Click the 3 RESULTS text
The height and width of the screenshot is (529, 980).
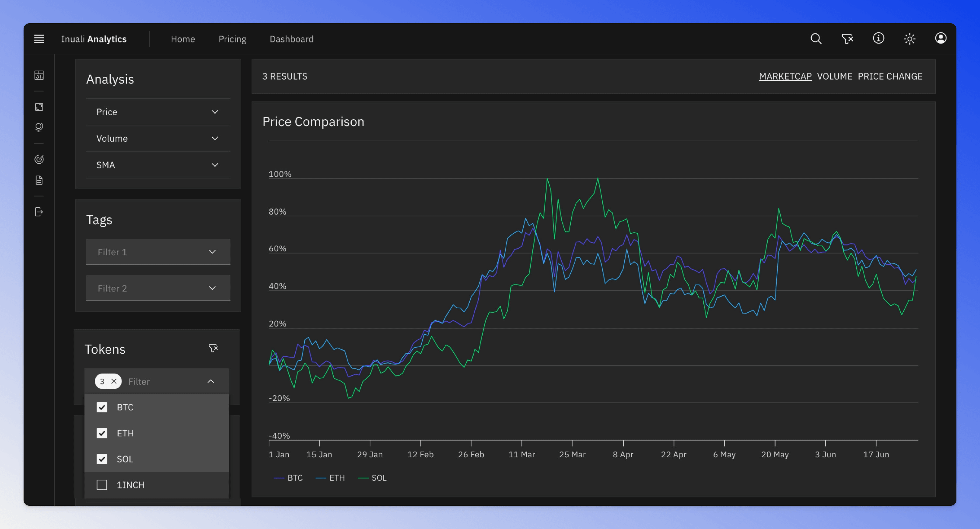point(285,77)
